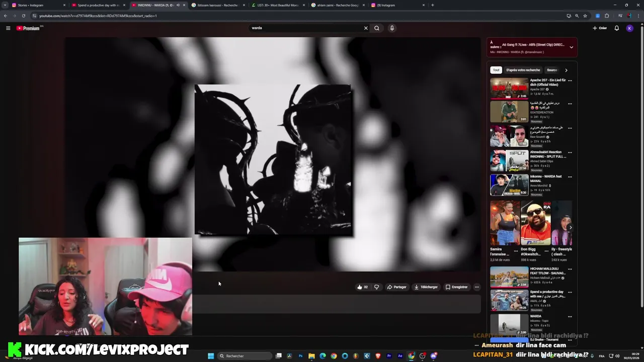Open File Explorer from the taskbar
Screen dimensions: 644x362
coord(311,356)
